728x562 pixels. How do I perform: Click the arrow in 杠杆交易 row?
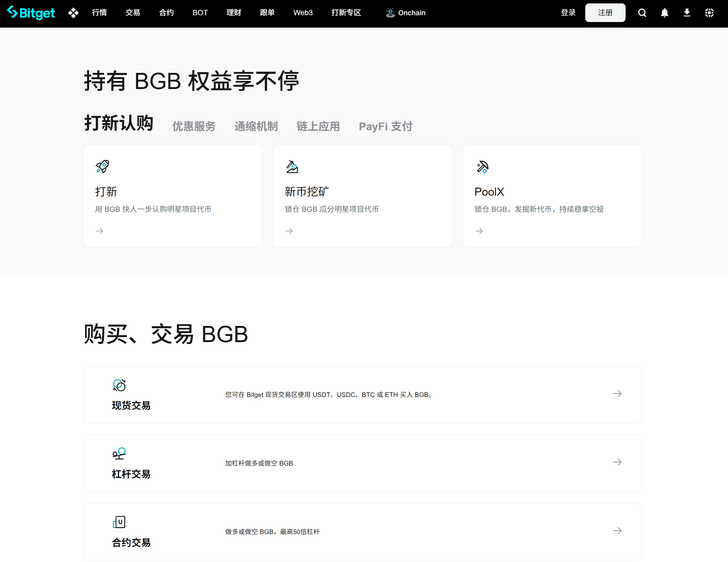pyautogui.click(x=617, y=462)
